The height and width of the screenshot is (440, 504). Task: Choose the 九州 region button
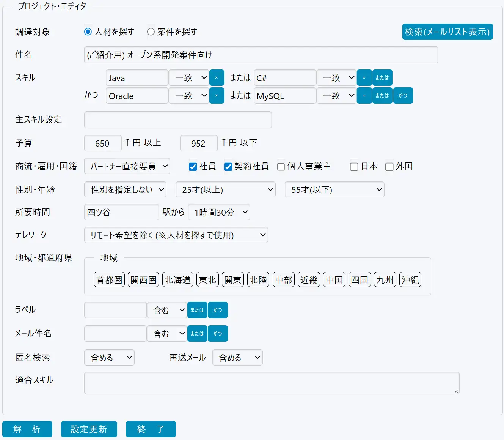click(385, 280)
